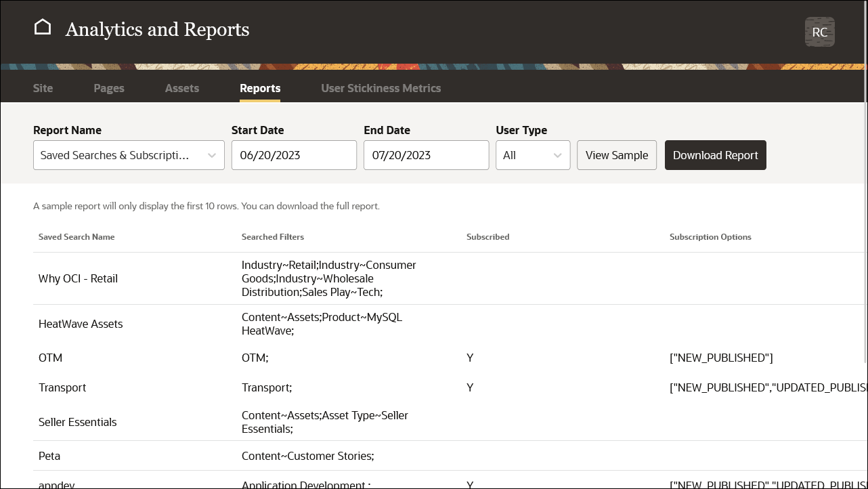Click the Saved Search Name column header

click(x=77, y=237)
